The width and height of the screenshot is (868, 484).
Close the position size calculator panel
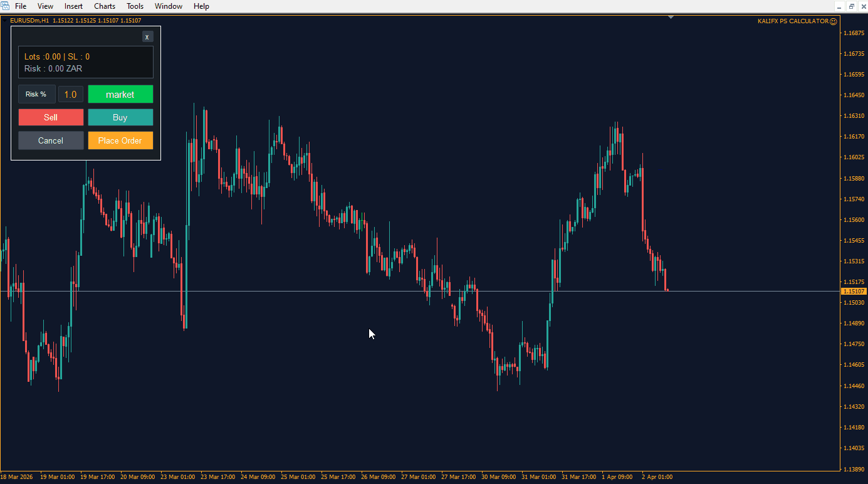point(147,37)
